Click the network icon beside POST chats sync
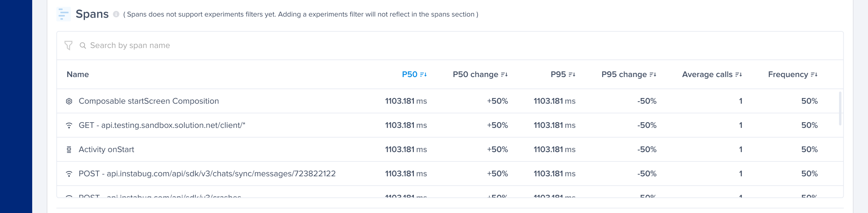 coord(69,174)
